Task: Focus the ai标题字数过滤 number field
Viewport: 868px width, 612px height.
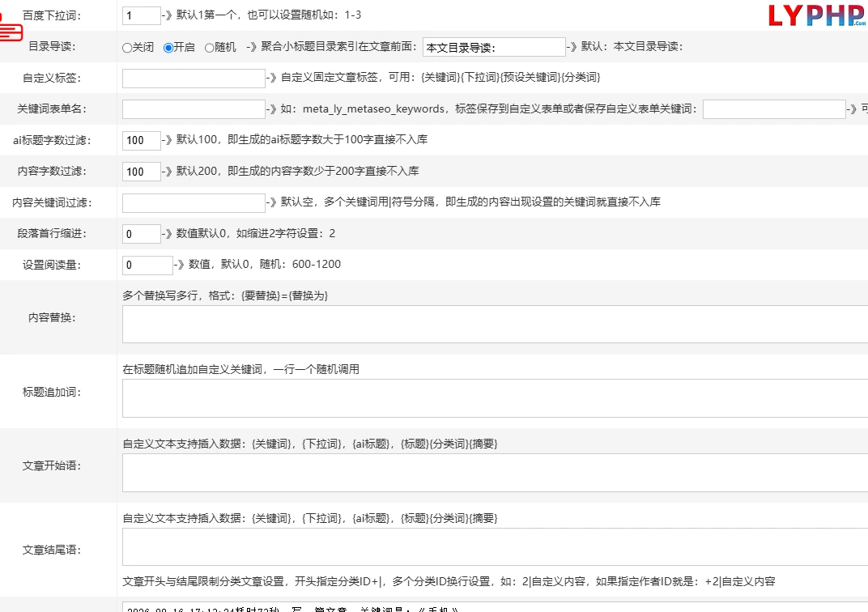Action: (x=141, y=141)
